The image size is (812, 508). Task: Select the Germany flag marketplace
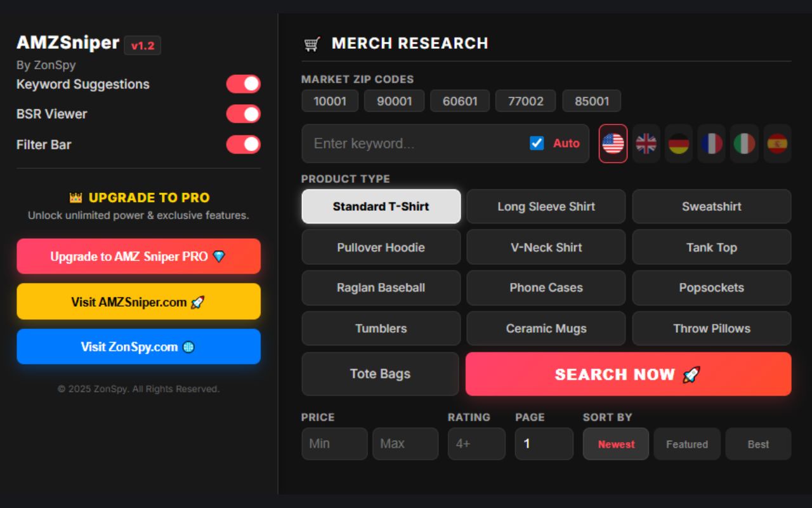(679, 144)
